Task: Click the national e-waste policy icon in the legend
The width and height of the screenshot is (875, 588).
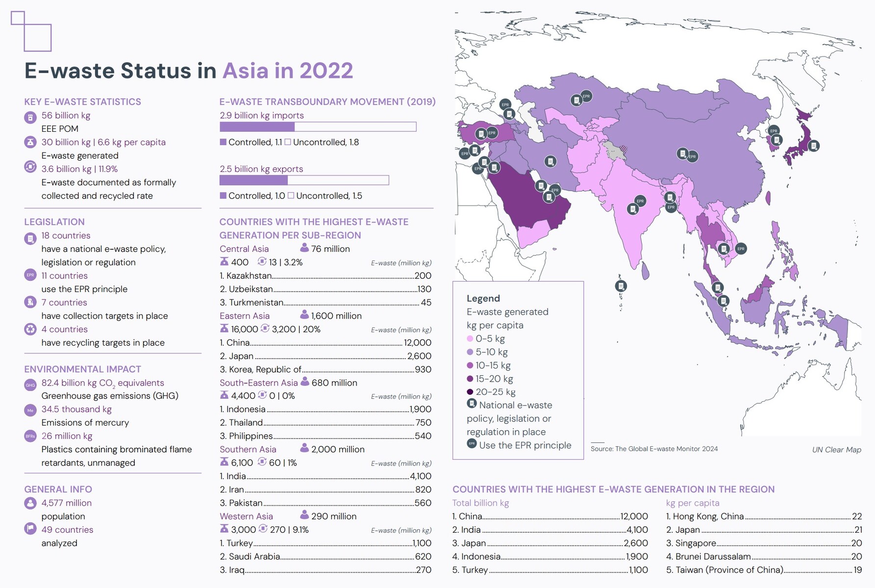Action: 472,404
